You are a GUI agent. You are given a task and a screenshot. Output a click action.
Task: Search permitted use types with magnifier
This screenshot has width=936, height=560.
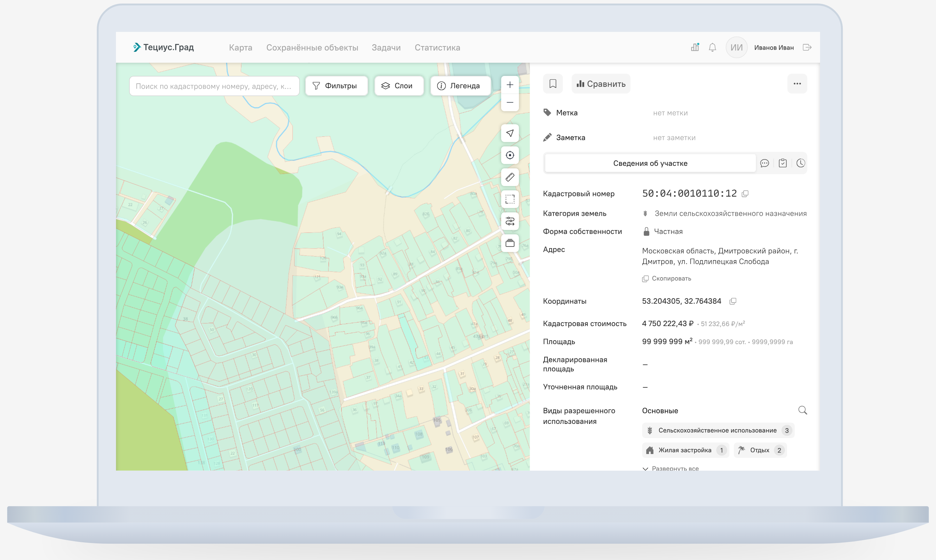[802, 410]
